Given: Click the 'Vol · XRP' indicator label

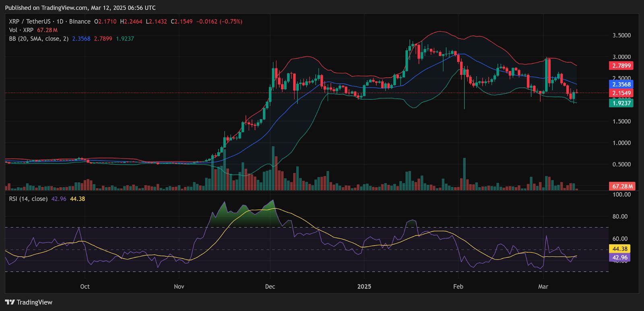Looking at the screenshot, I should point(21,30).
